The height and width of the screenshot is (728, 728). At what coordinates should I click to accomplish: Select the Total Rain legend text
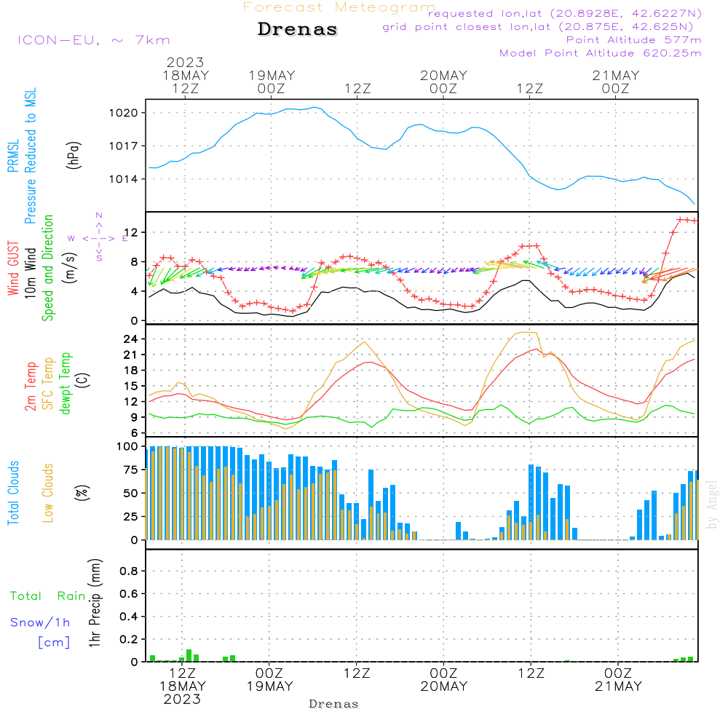click(47, 596)
